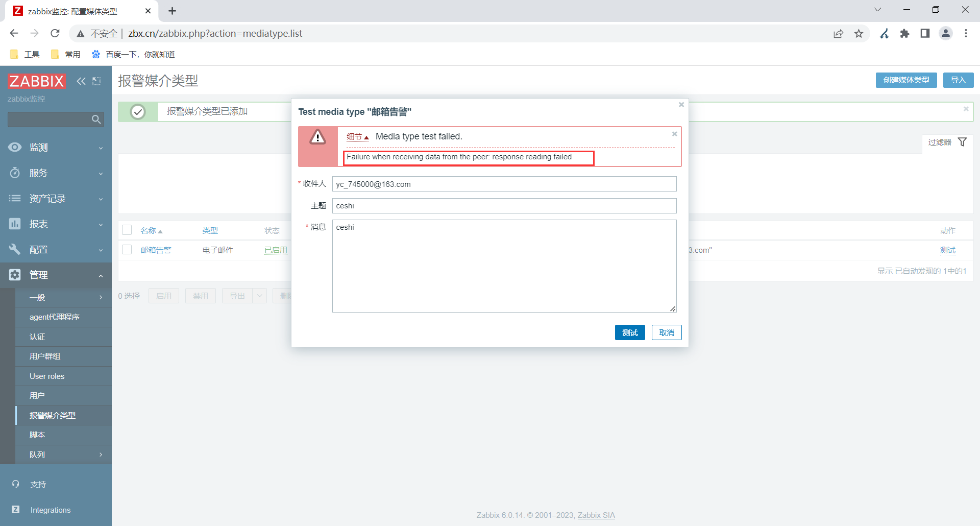Screen dimensions: 980x526
Task: Open the 邮箱告警 media type link
Action: pos(156,250)
